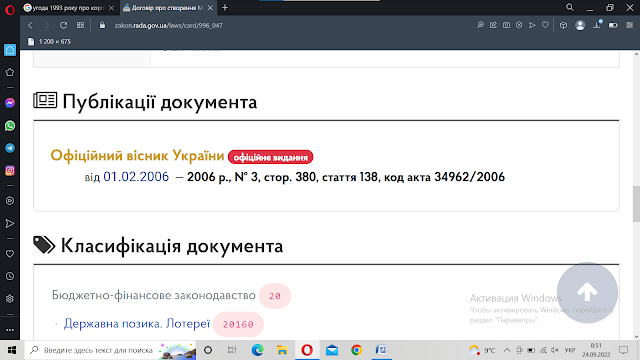The width and height of the screenshot is (640, 360).
Task: Open the downloads icon
Action: click(x=597, y=25)
